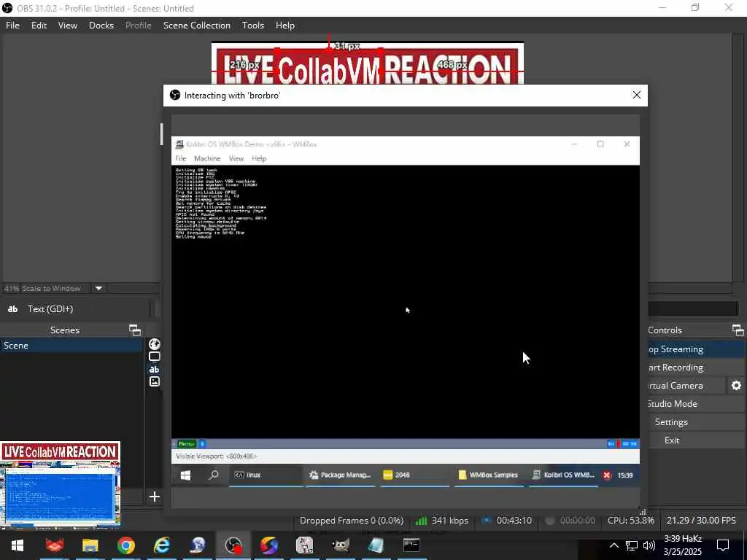The height and width of the screenshot is (560, 747).
Task: Undock the Controls panel with its float icon
Action: click(x=738, y=330)
